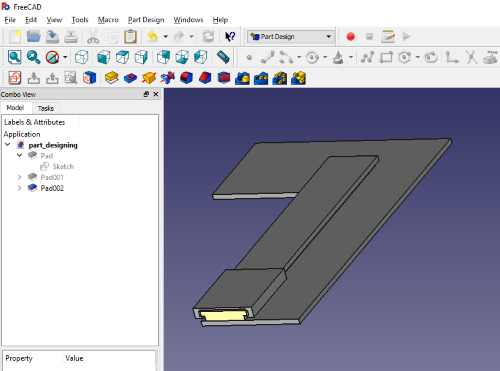This screenshot has height=371, width=500.
Task: Click the Draft tool icon
Action: (224, 78)
